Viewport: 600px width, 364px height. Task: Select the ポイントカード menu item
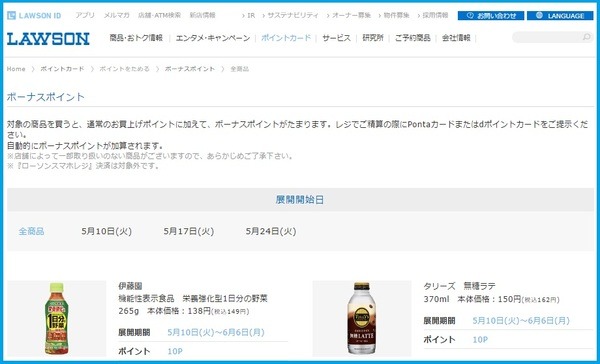point(286,38)
